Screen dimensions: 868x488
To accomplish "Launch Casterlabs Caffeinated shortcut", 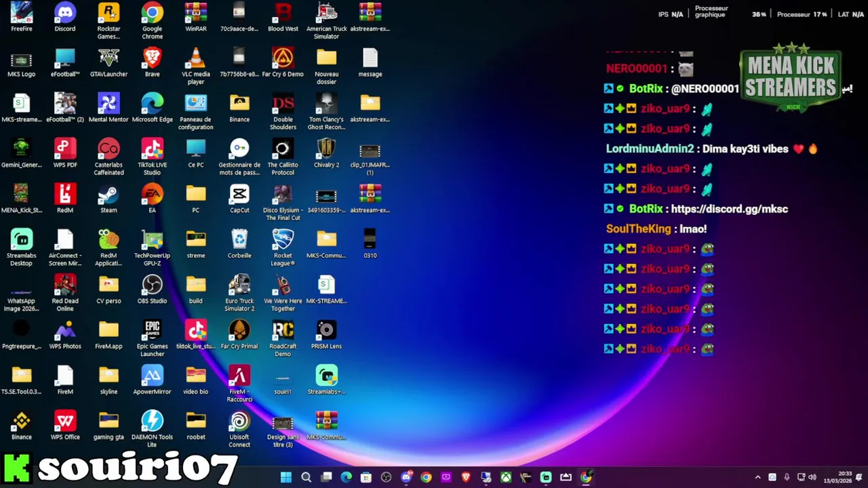I will point(108,157).
